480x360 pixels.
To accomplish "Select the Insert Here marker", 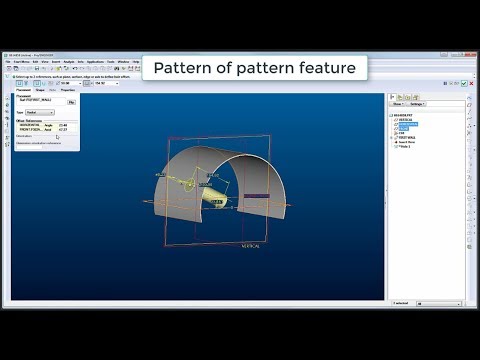I will pos(406,142).
